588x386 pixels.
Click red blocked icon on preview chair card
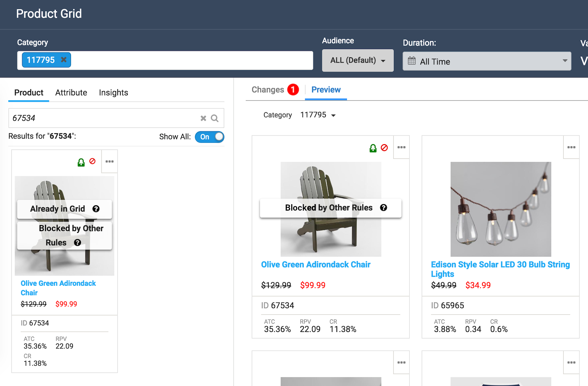(384, 148)
